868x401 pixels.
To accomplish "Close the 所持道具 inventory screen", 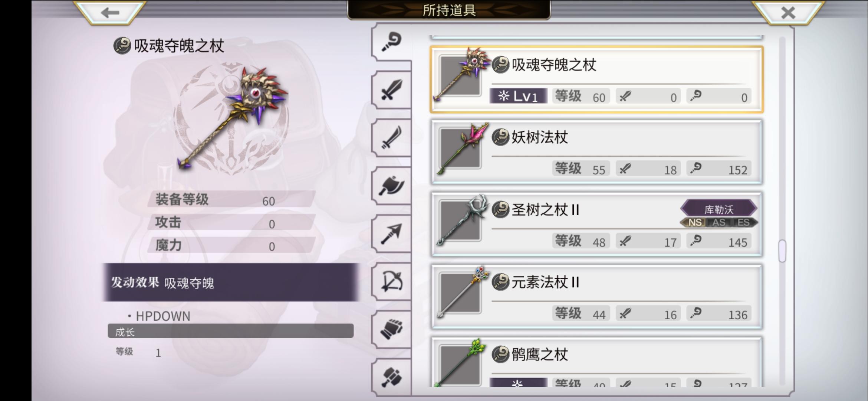I will pos(788,13).
